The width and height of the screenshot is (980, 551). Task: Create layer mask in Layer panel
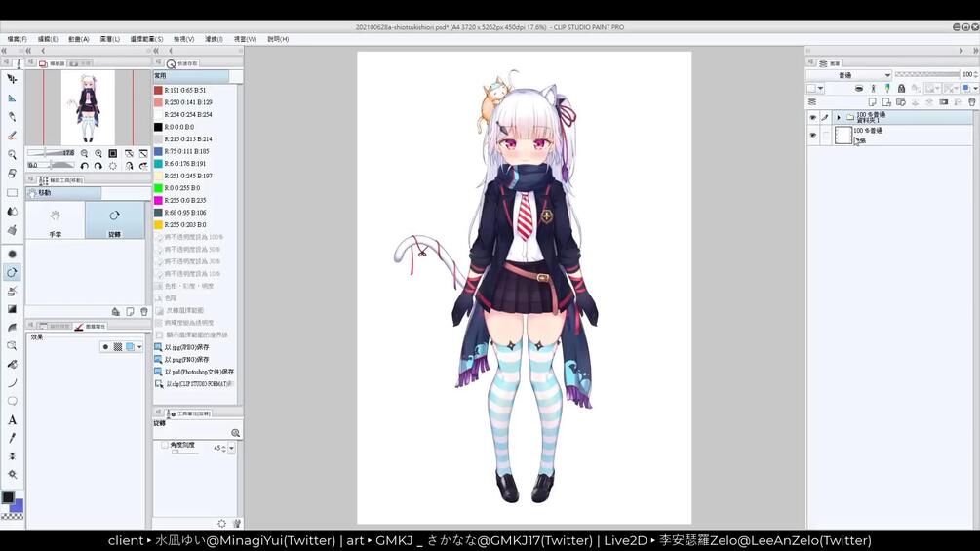[x=944, y=101]
